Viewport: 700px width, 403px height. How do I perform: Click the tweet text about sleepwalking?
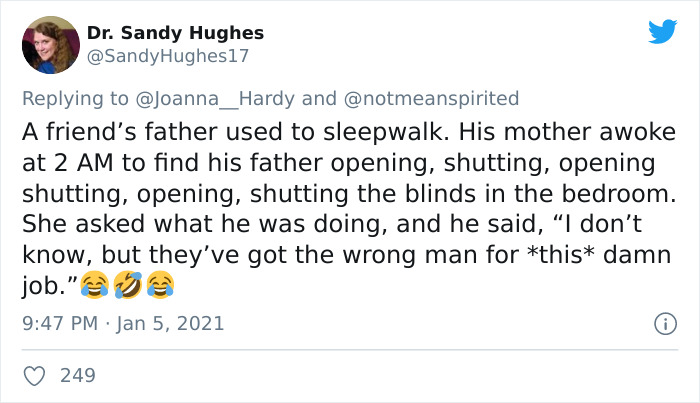coord(350,209)
